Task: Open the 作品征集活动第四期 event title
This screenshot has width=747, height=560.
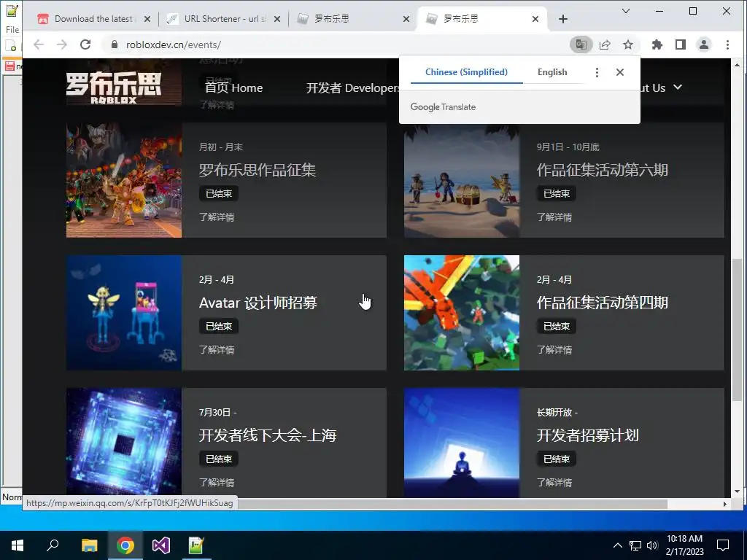Action: click(602, 303)
